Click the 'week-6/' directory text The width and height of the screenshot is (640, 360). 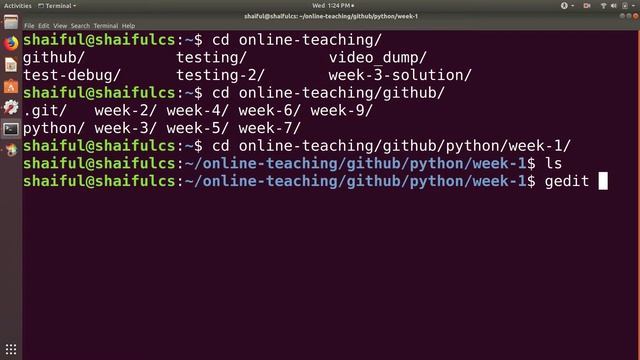point(270,111)
